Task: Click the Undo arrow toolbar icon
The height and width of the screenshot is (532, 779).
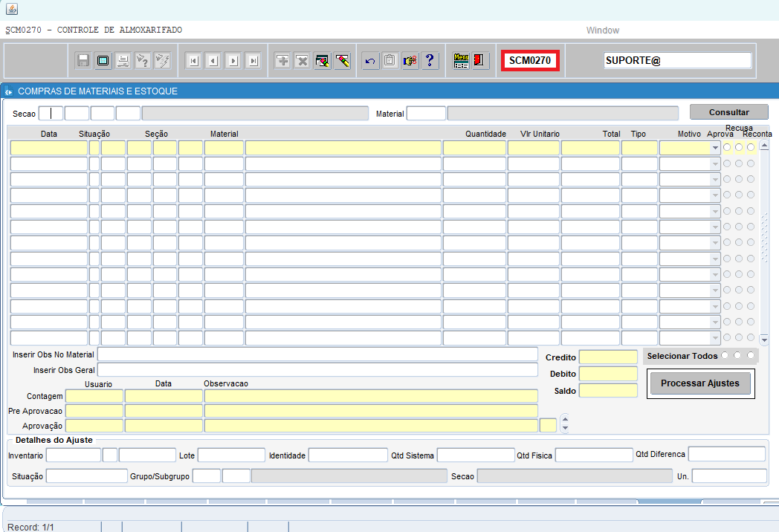Action: tap(370, 61)
